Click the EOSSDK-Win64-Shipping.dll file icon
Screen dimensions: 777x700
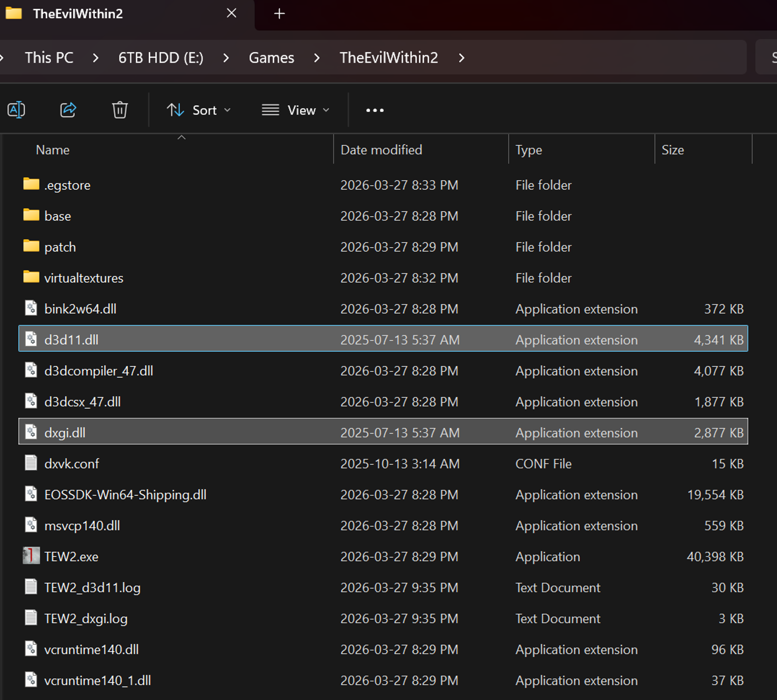click(x=32, y=494)
